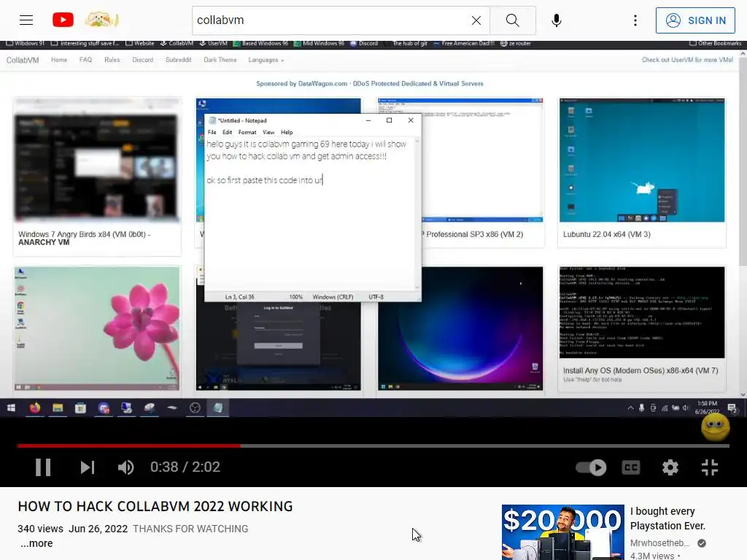Viewport: 747px width, 560px height.
Task: Run search with the magnifier button
Action: tap(513, 20)
